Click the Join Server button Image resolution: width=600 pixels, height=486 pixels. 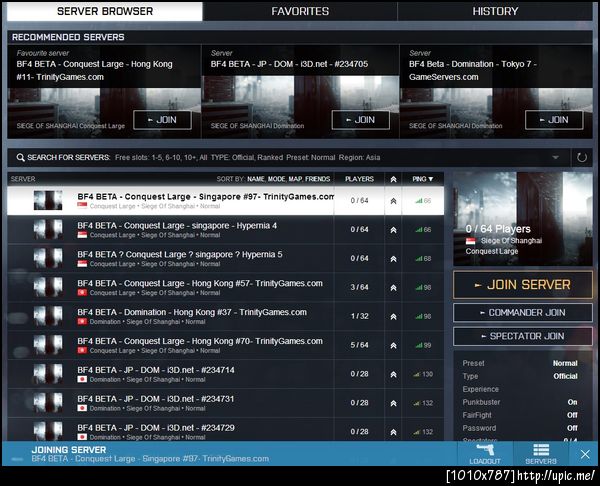(x=523, y=285)
